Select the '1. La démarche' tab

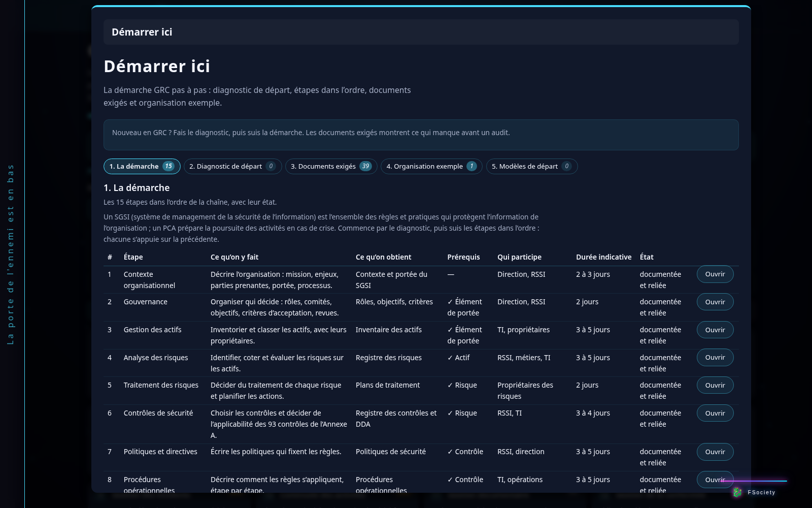tap(142, 166)
